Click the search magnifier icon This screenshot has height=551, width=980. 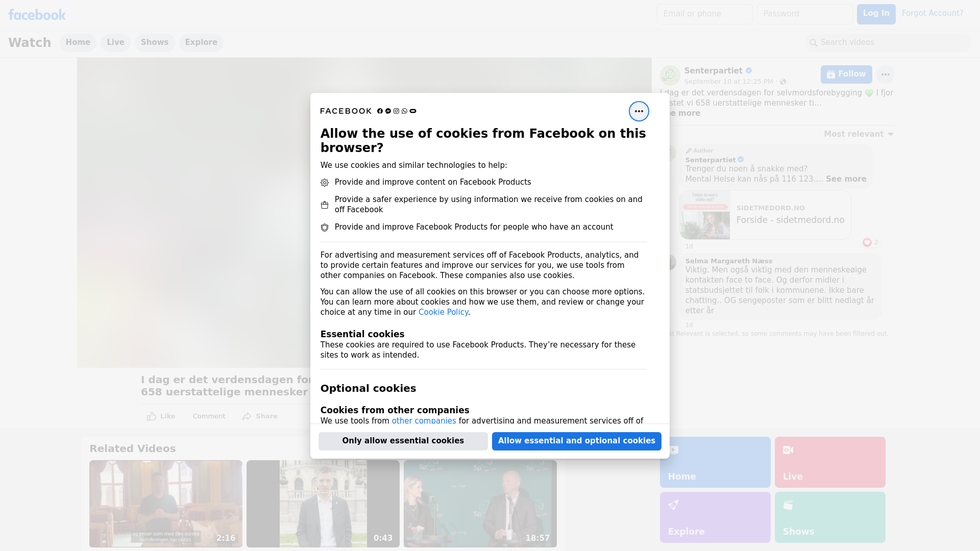(813, 43)
